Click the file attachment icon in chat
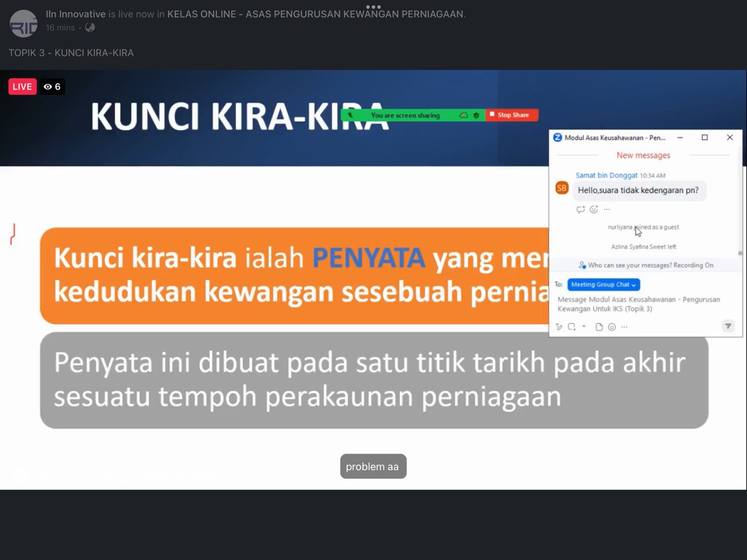Image resolution: width=747 pixels, height=560 pixels. [x=599, y=327]
